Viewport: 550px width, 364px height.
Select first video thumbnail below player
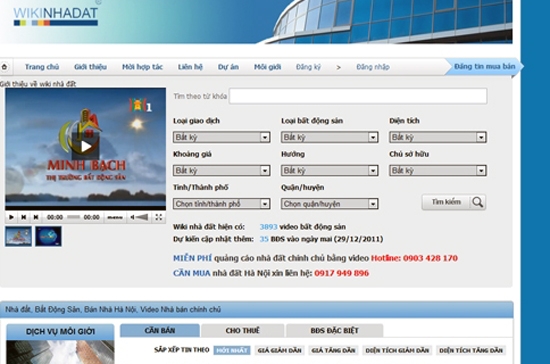(x=18, y=236)
